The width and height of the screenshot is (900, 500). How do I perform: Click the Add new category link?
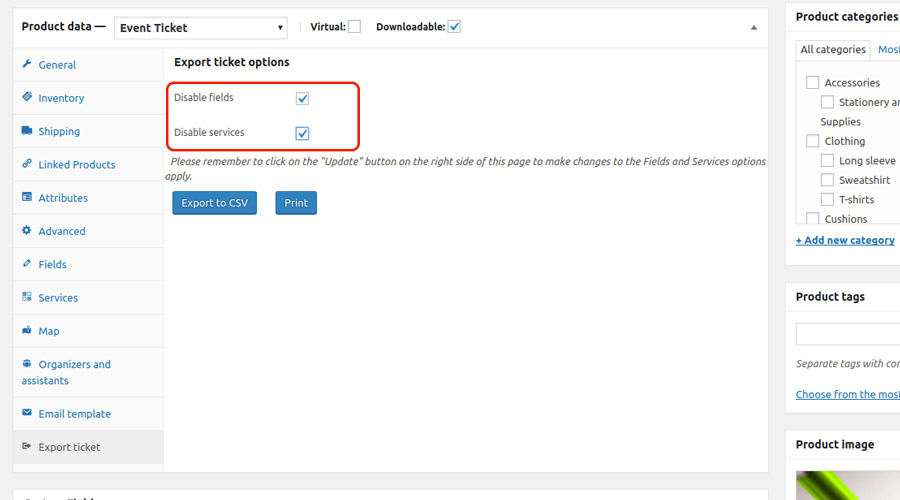point(845,241)
